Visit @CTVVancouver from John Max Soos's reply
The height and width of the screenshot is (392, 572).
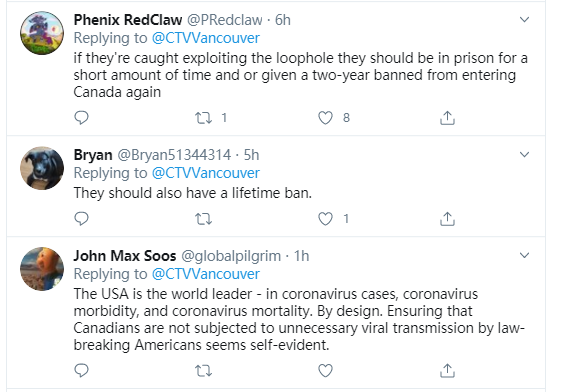point(205,274)
